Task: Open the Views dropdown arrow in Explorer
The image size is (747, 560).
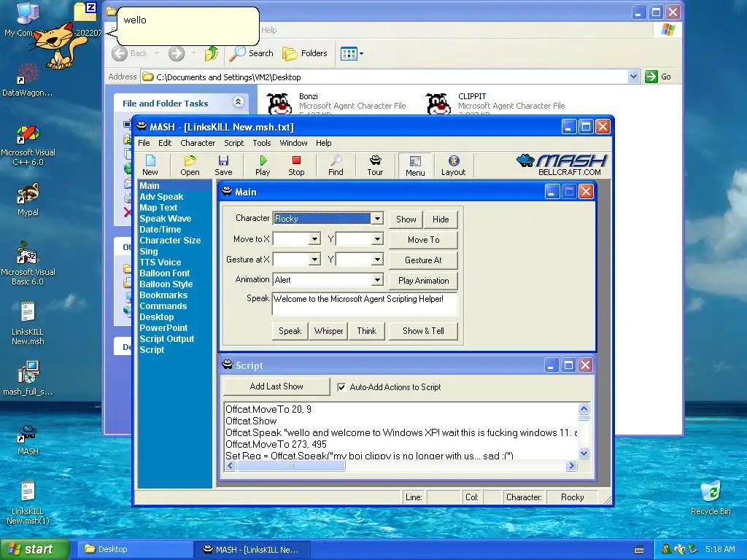Action: [x=361, y=54]
